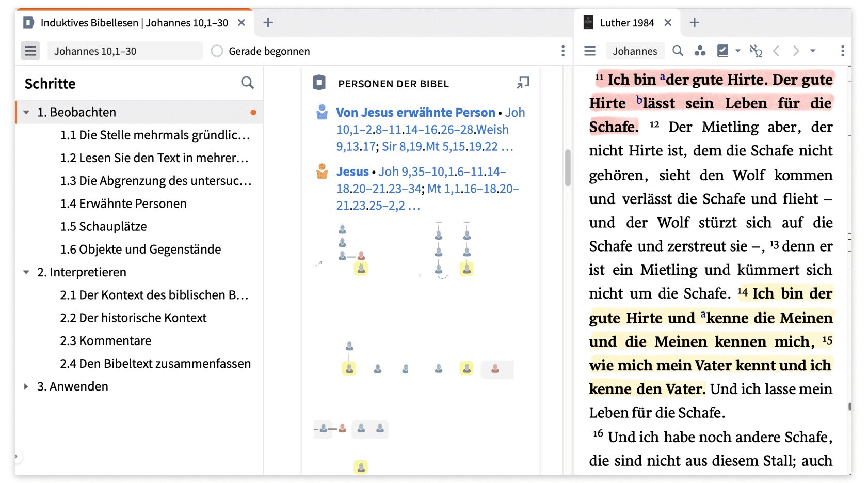Click the workflow sidebar hamburger menu
This screenshot has width=868, height=483.
(30, 51)
